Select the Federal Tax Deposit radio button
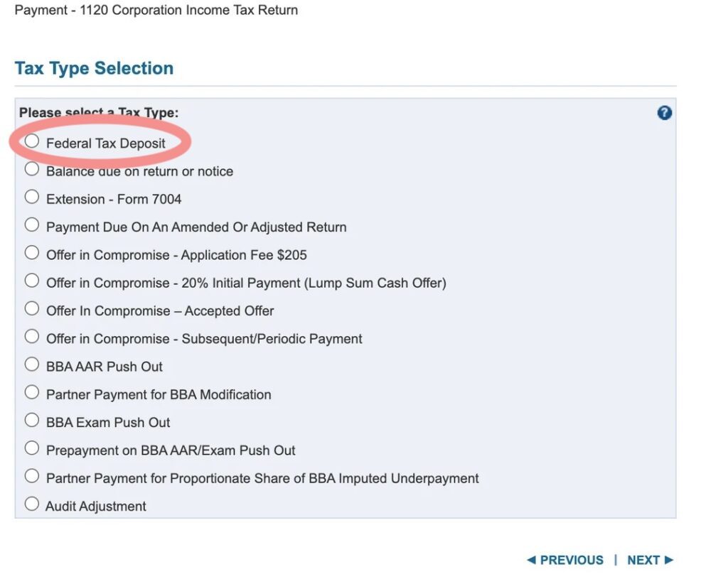The image size is (728, 584). pos(32,141)
